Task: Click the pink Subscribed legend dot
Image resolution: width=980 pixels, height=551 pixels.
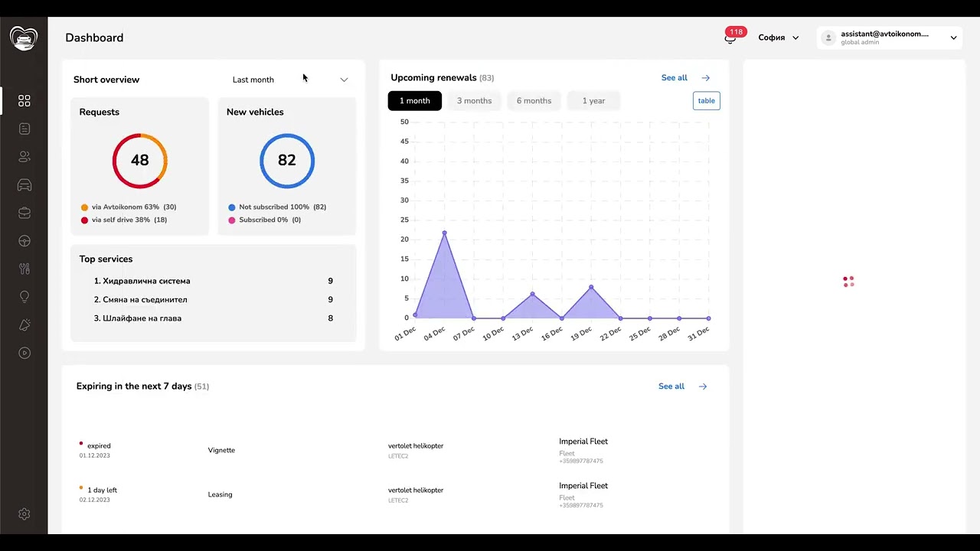Action: [231, 220]
